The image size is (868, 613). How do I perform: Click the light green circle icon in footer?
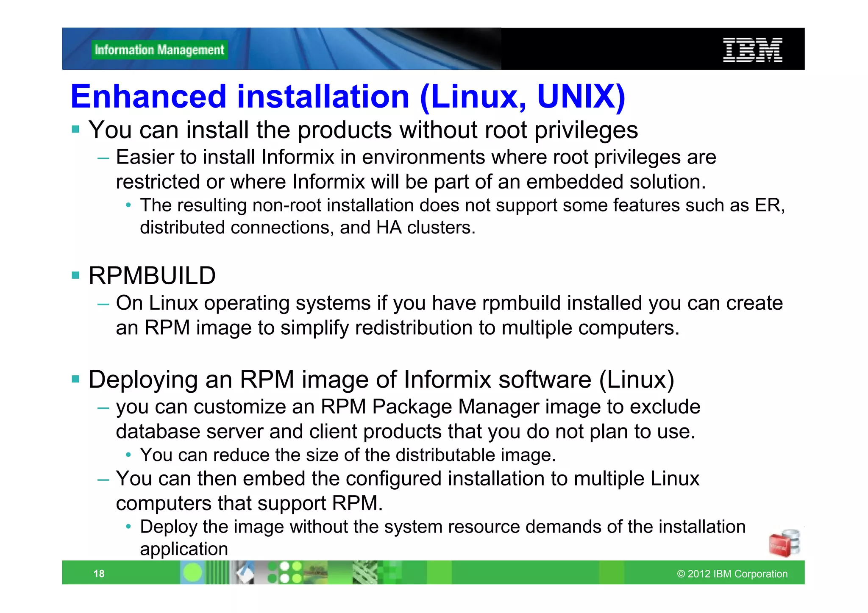tap(193, 573)
